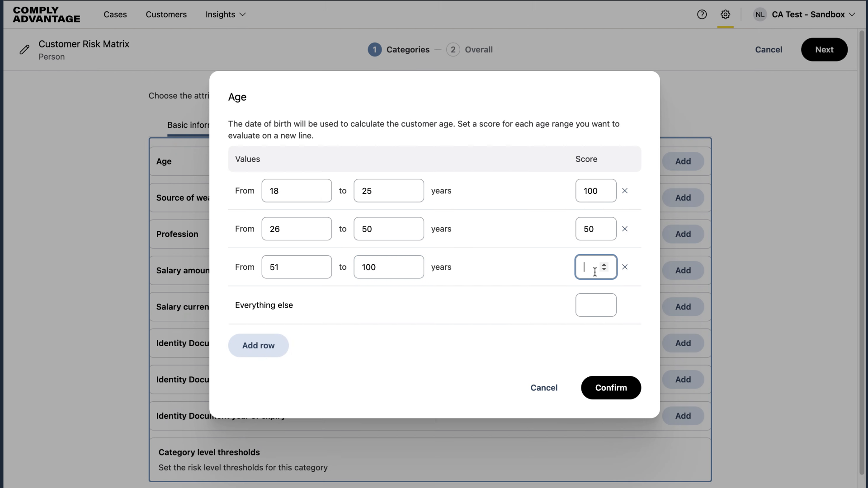Remove the 18 to 25 age row
868x488 pixels.
(x=625, y=191)
